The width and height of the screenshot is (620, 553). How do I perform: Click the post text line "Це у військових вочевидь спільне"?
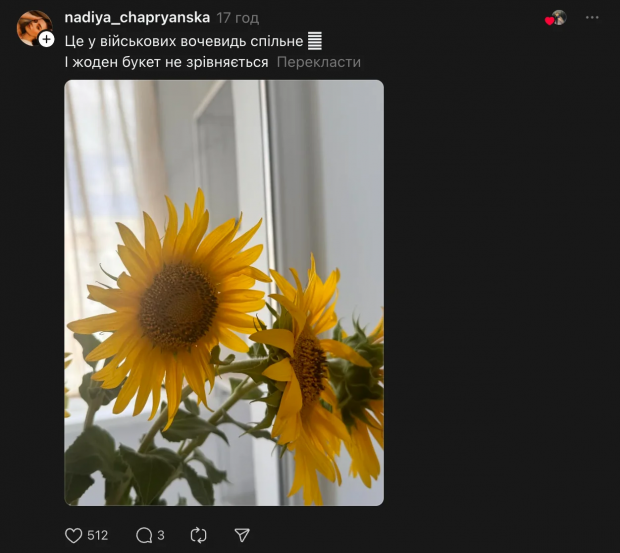(185, 40)
